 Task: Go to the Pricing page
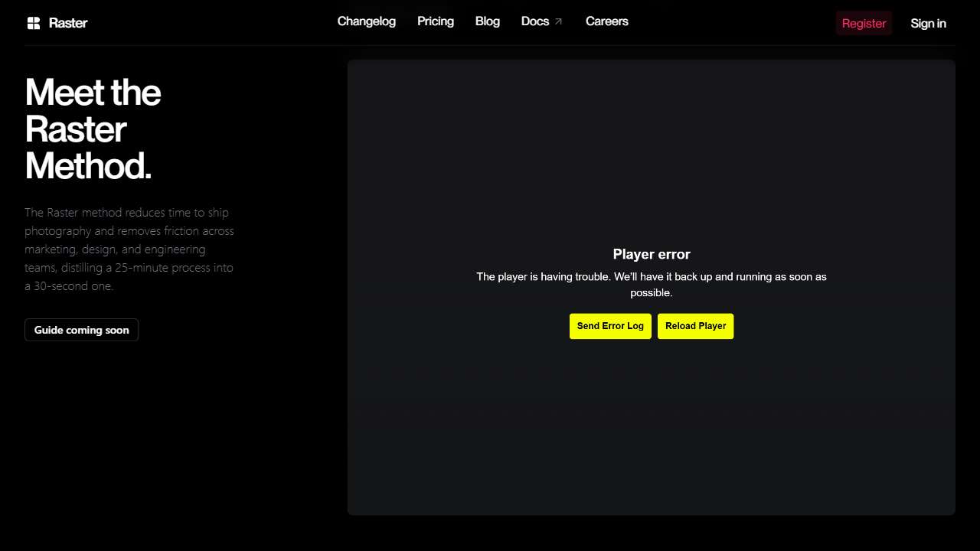pos(435,21)
